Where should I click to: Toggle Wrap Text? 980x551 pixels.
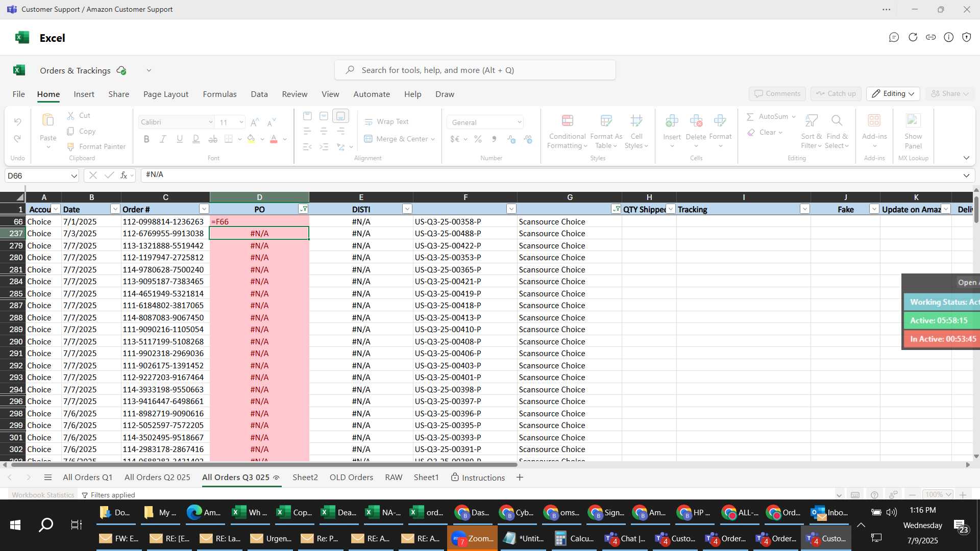386,122
